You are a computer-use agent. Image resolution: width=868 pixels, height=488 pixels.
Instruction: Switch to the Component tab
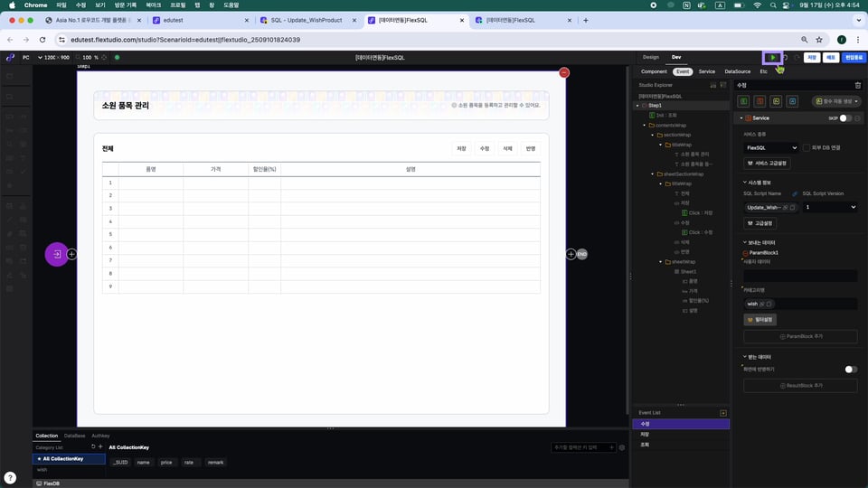pos(654,71)
